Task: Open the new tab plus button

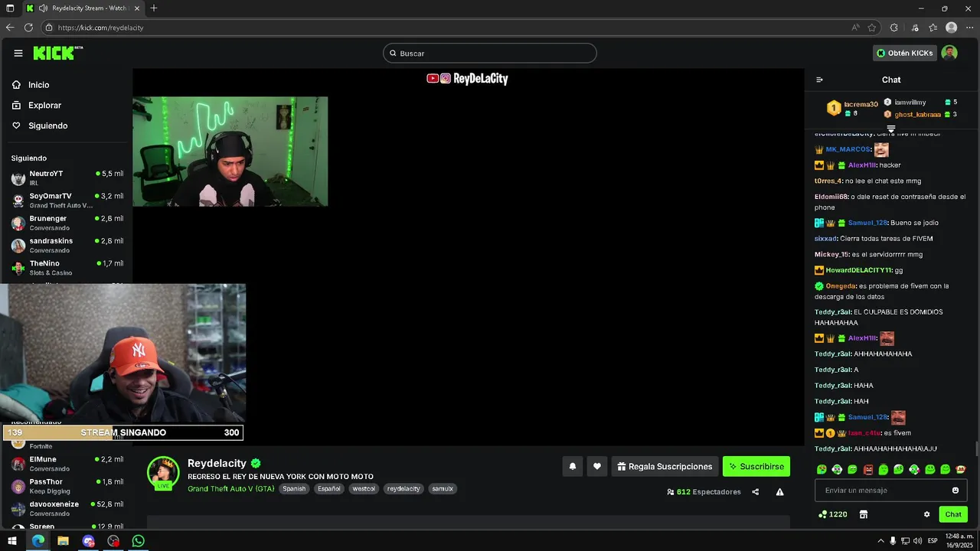Action: (x=154, y=8)
